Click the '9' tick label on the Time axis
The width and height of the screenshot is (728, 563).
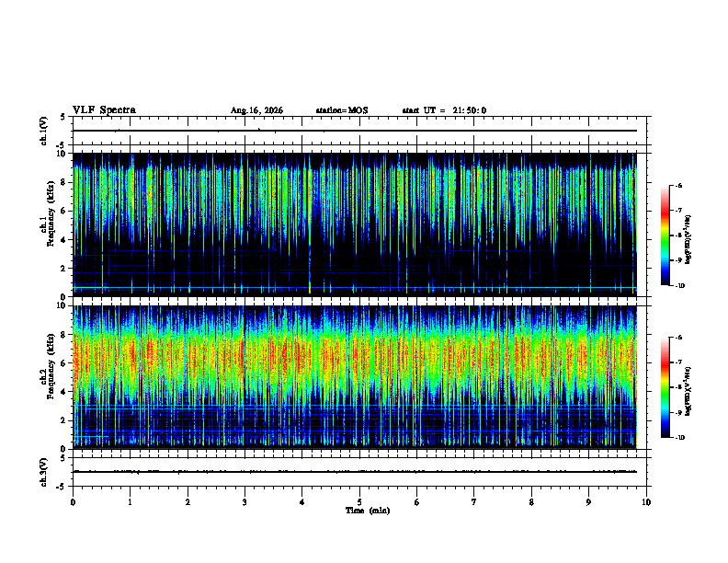588,502
